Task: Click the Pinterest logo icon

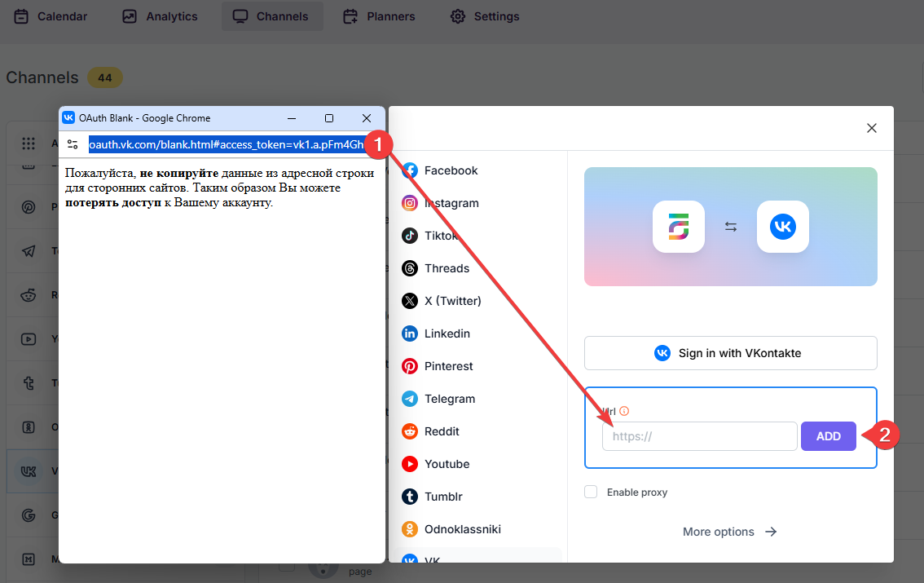Action: 410,366
